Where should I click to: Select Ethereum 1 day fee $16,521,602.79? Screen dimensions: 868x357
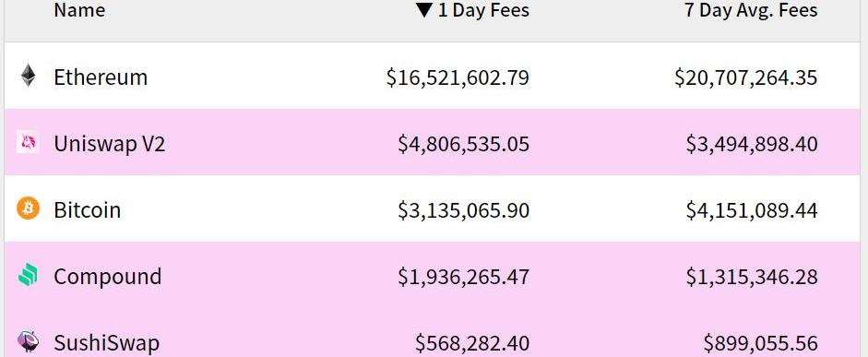point(458,77)
